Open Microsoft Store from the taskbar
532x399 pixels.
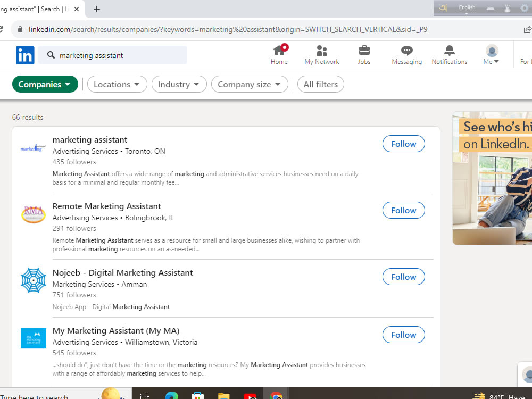click(197, 396)
